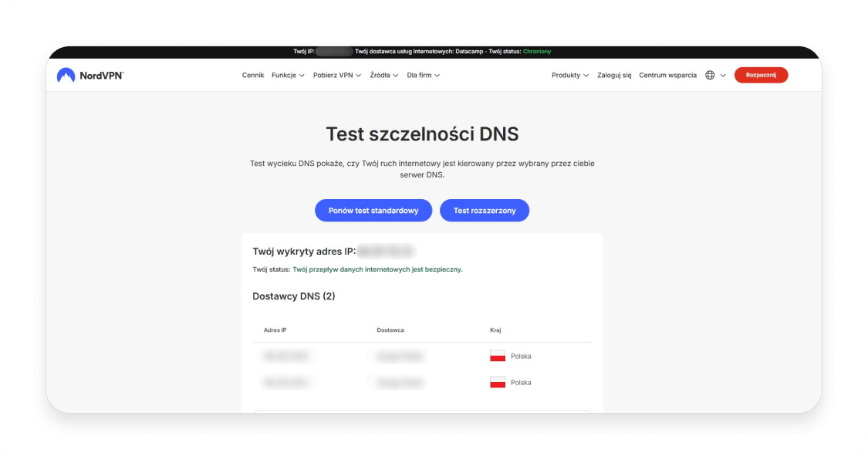This screenshot has height=460, width=868.
Task: Expand the Źródła dropdown
Action: [383, 75]
